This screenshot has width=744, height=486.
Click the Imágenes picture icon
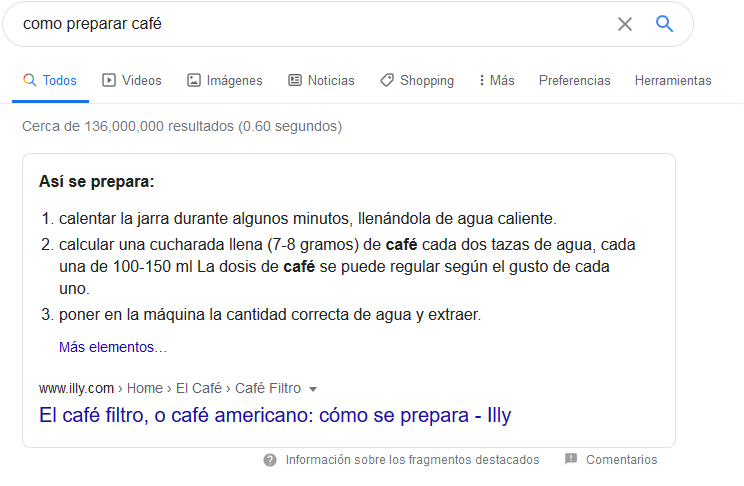194,80
